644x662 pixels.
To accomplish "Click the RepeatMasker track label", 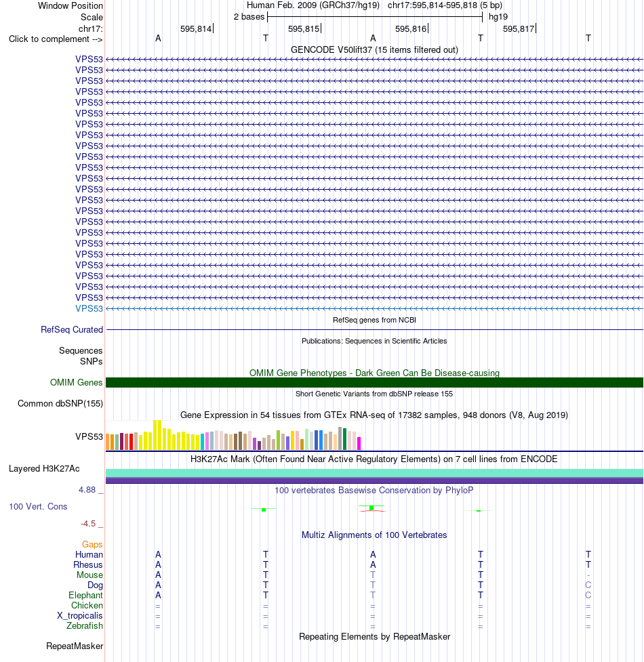I will click(75, 646).
